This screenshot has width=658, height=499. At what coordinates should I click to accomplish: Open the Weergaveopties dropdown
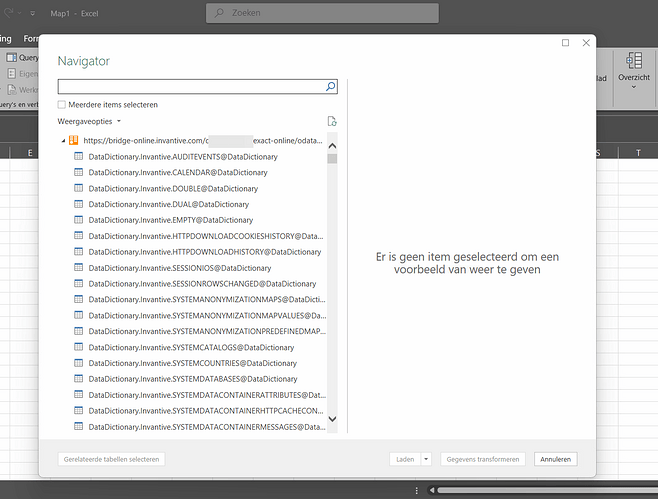tap(89, 121)
